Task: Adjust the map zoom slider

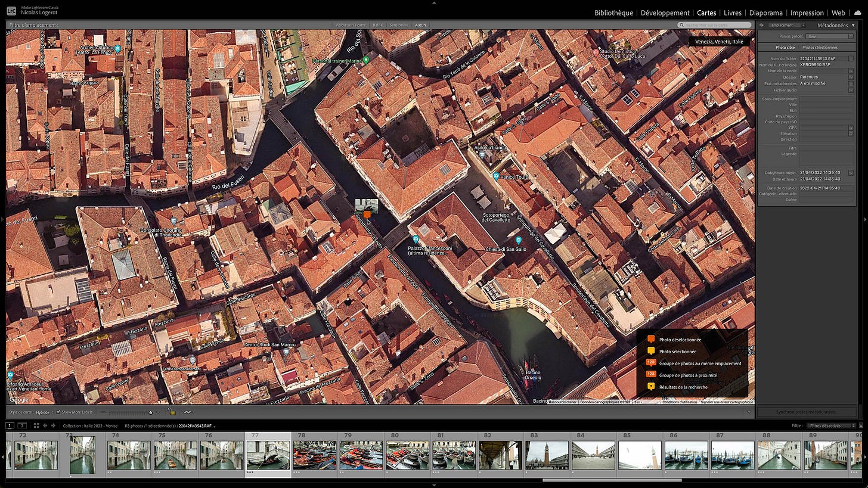Action: pos(130,412)
